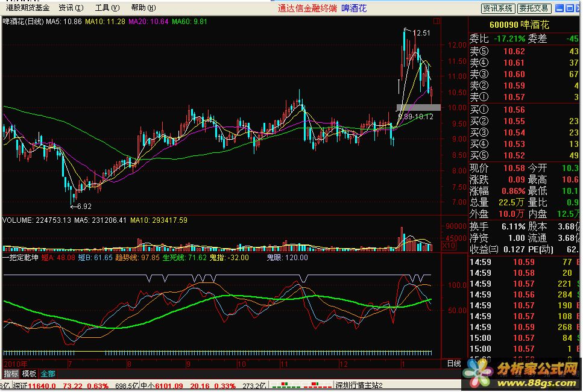Image resolution: width=583 pixels, height=392 pixels.
Task: Click the 中小 6101.09 index in status bar
Action: [162, 386]
